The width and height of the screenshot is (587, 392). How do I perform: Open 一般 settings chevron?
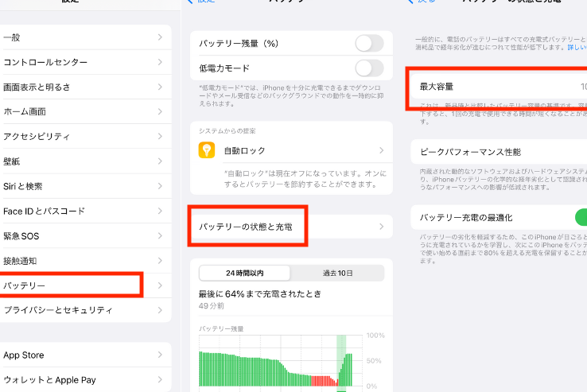tap(160, 37)
